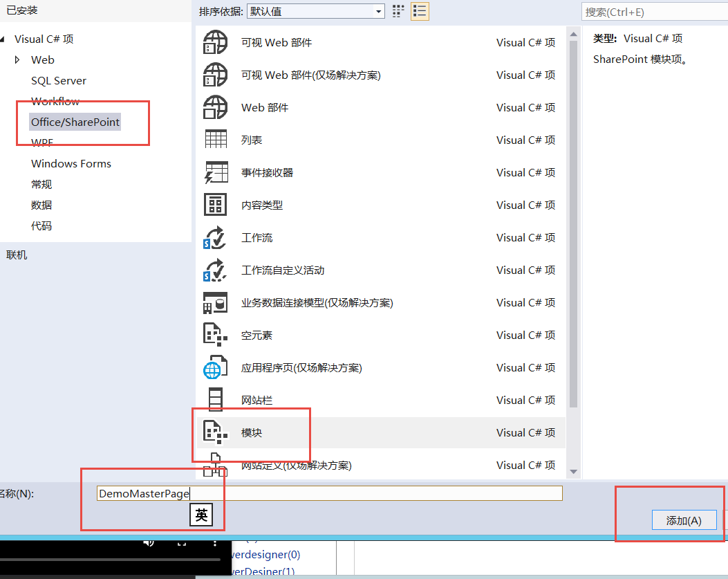Select the 空元素 template name
This screenshot has height=579, width=728.
point(256,335)
